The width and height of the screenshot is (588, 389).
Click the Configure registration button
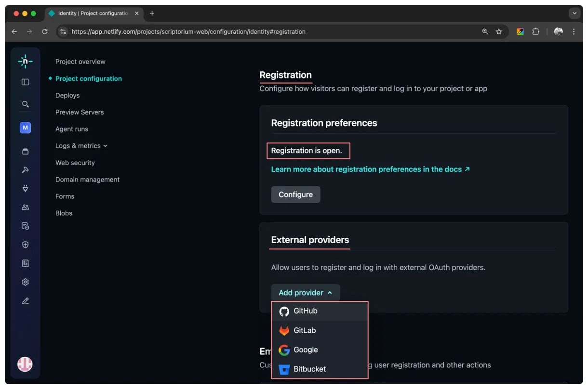pyautogui.click(x=295, y=194)
